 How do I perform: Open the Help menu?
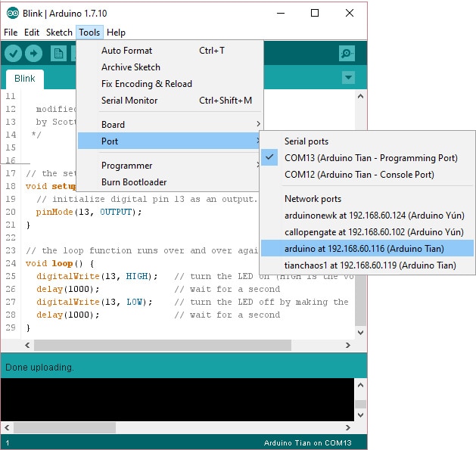click(116, 33)
